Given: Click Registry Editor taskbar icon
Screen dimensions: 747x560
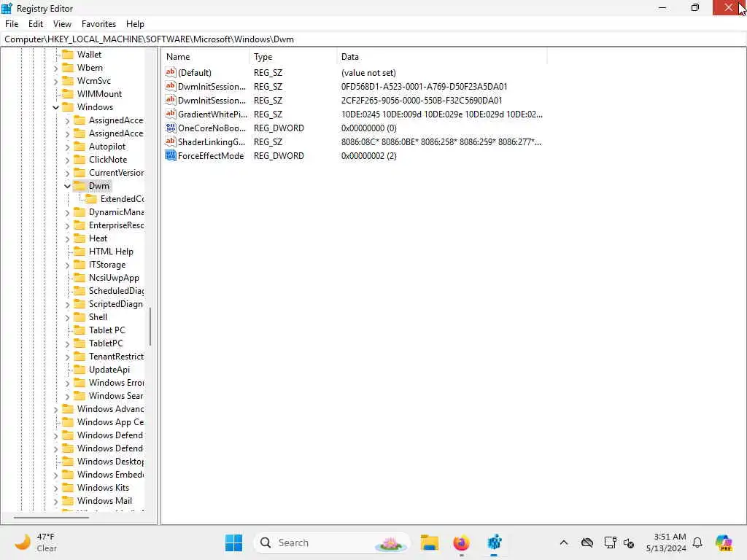Looking at the screenshot, I should tap(495, 542).
